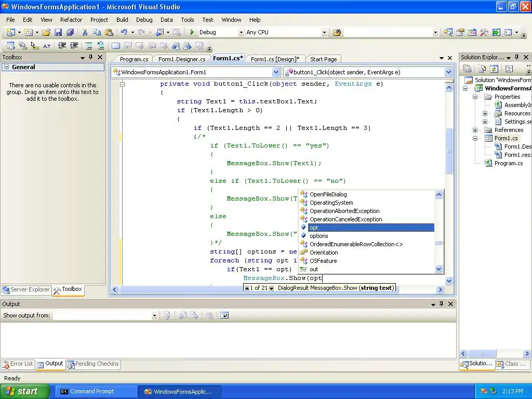This screenshot has height=399, width=532.
Task: Undo last edit with the Undo icon
Action: click(x=124, y=32)
